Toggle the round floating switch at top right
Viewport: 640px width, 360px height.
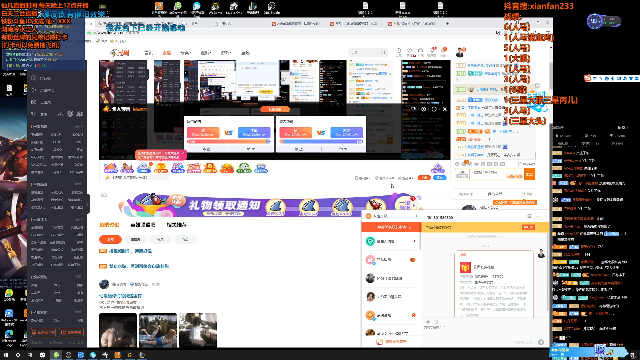click(x=594, y=21)
